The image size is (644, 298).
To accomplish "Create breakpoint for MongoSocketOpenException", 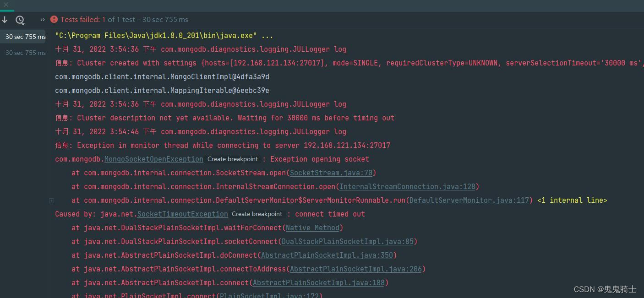I will (233, 159).
